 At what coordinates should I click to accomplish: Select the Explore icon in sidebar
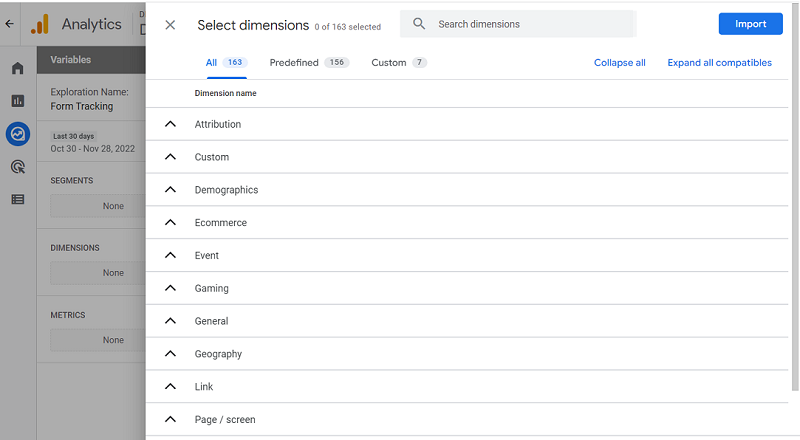17,133
